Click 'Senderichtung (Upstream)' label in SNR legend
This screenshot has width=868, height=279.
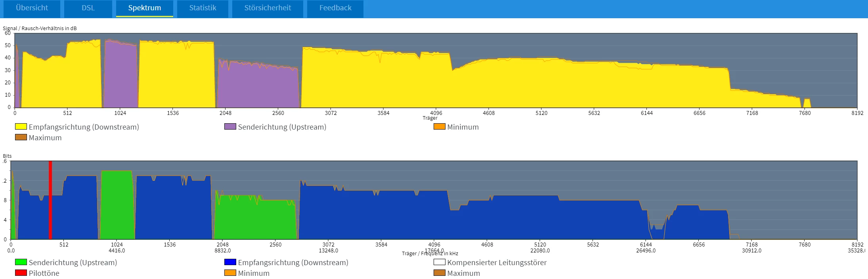282,127
